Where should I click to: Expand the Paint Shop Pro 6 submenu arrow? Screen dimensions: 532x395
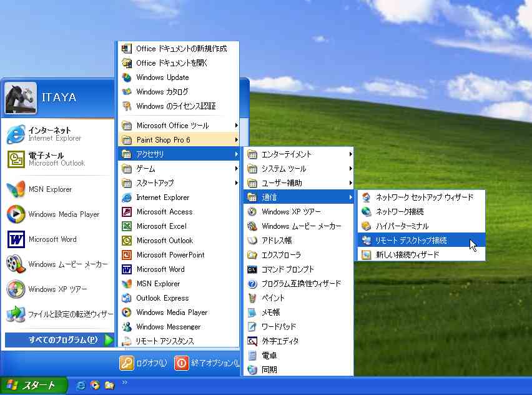click(x=237, y=140)
